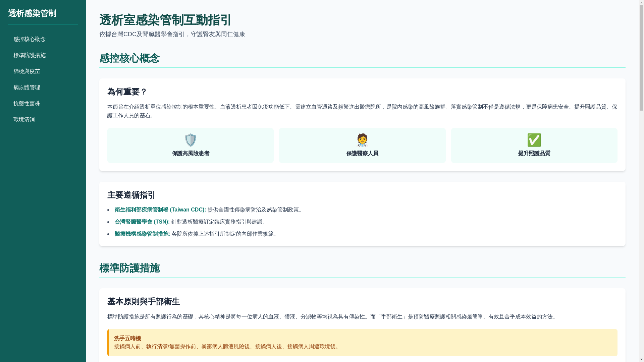Jump to 環境清消 section
This screenshot has height=362, width=644.
pyautogui.click(x=43, y=120)
